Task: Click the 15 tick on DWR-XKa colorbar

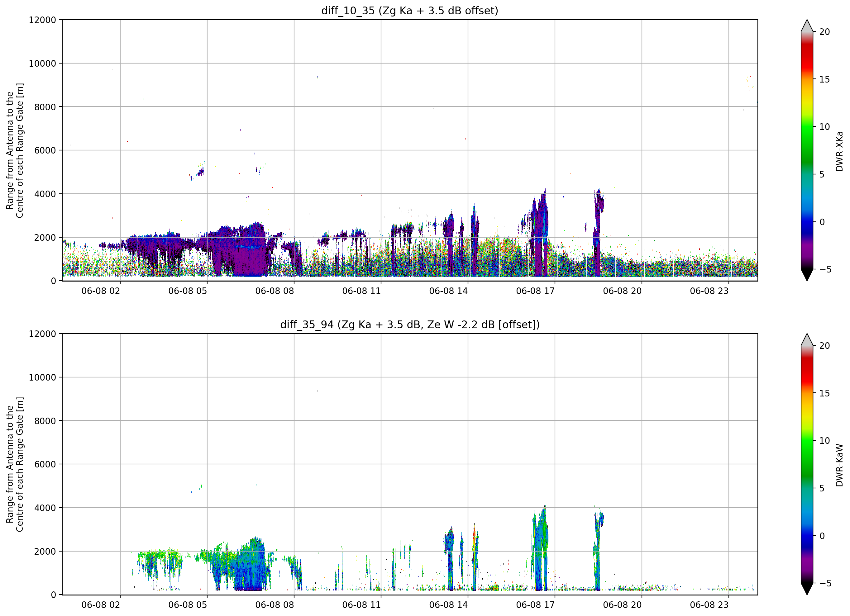Action: pos(824,79)
